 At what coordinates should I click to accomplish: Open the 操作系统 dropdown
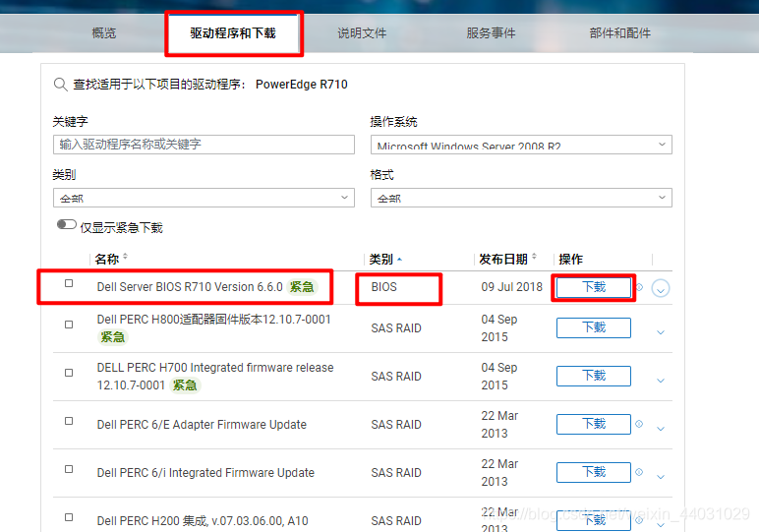click(x=521, y=145)
